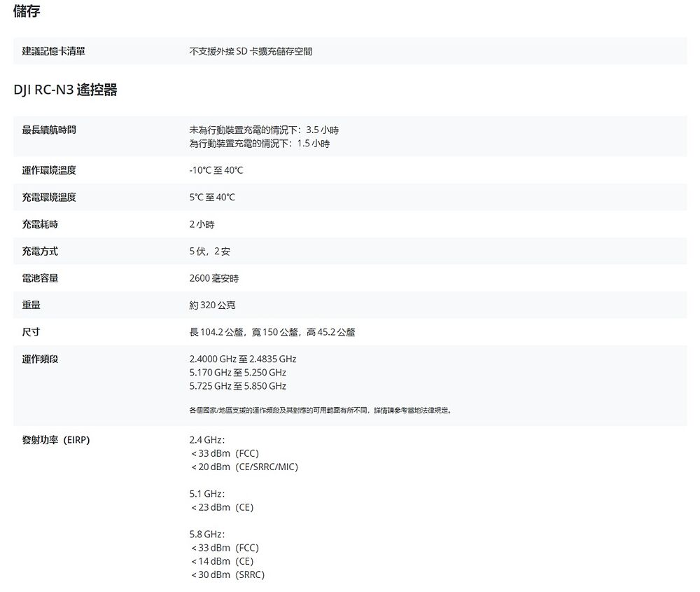Click 5.725 GHz 至 5.850 GHz line

tap(237, 385)
